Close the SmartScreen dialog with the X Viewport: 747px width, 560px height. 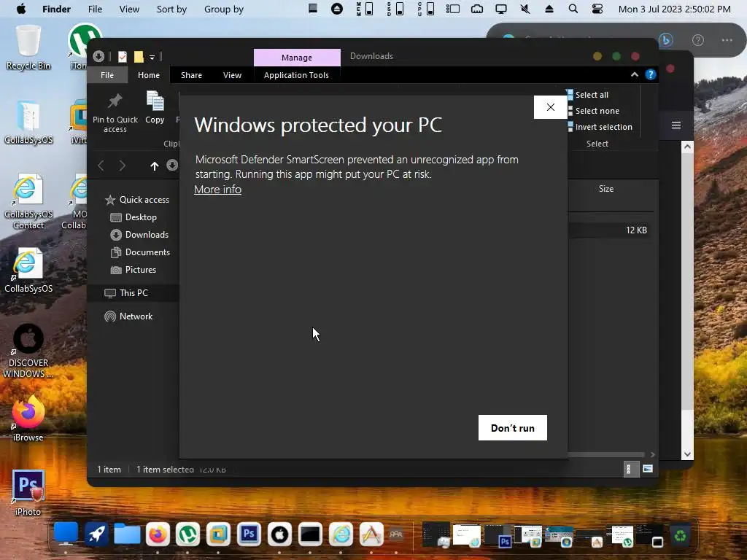point(550,107)
